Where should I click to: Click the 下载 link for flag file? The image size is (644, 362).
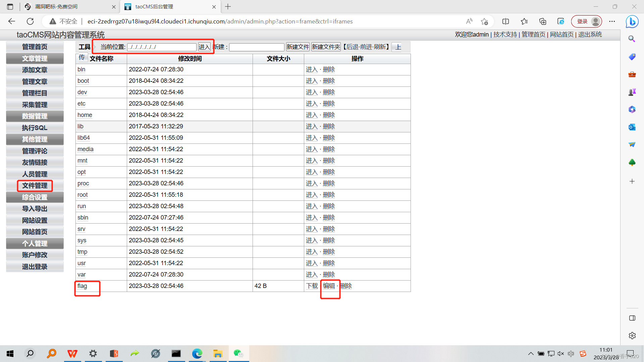(312, 286)
